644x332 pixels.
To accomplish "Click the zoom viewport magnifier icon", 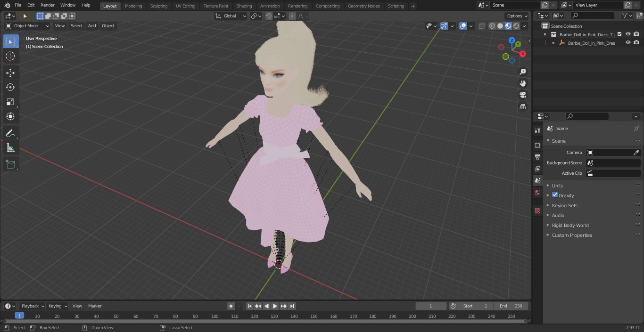I will pyautogui.click(x=522, y=72).
